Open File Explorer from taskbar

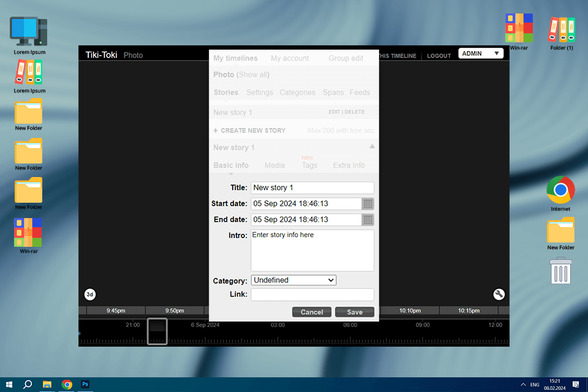[47, 385]
